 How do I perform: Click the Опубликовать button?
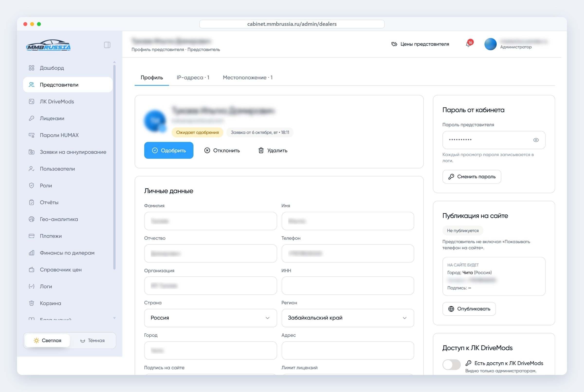[469, 309]
